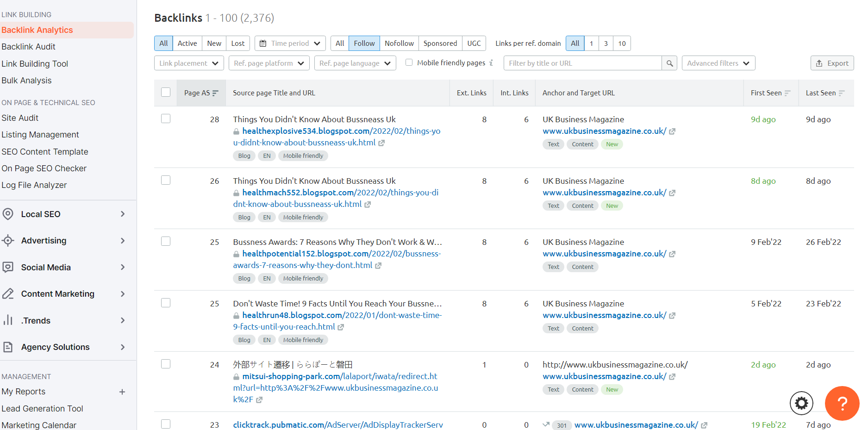Screen dimensions: 868x430
Task: Sort by First Seen icon
Action: pos(788,93)
